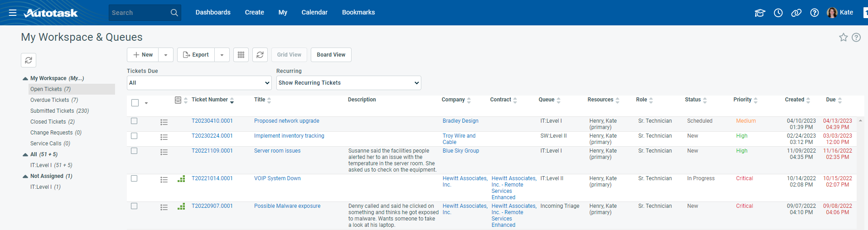
Task: Toggle the select-all header checkbox
Action: click(135, 103)
